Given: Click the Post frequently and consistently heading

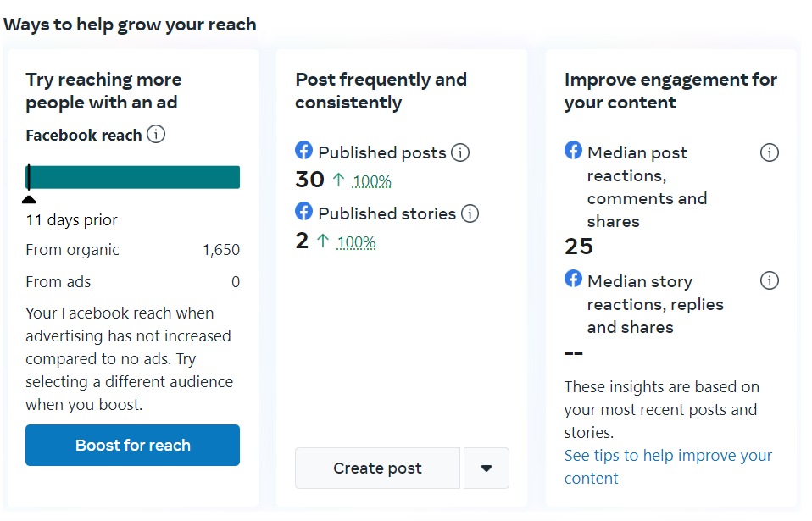Looking at the screenshot, I should (381, 91).
